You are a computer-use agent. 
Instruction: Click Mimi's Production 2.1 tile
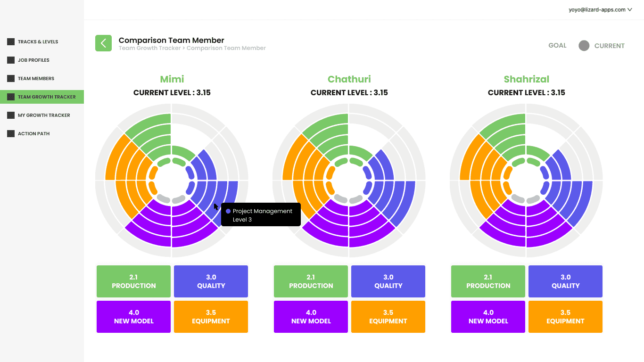[134, 281]
